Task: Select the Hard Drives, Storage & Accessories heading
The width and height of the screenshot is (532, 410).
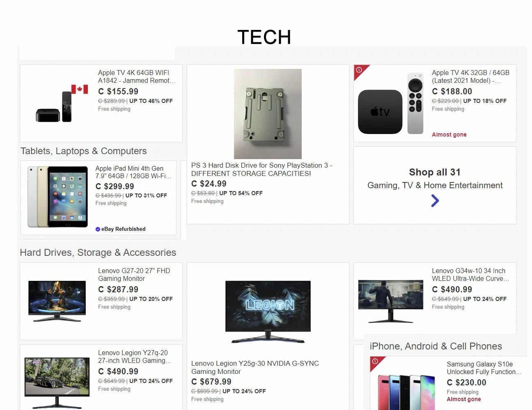Action: [98, 253]
